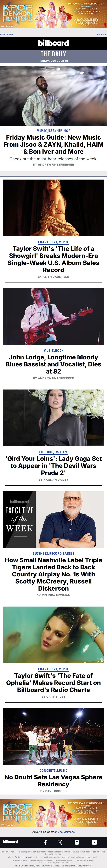Open Billboard's X (Twitter) icon
This screenshot has height=868, width=107.
pyautogui.click(x=60, y=842)
